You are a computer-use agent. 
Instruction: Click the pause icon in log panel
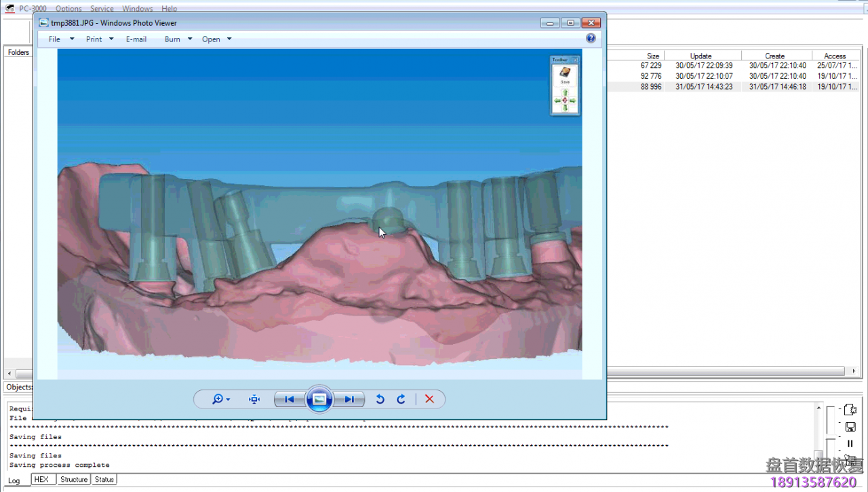(850, 443)
